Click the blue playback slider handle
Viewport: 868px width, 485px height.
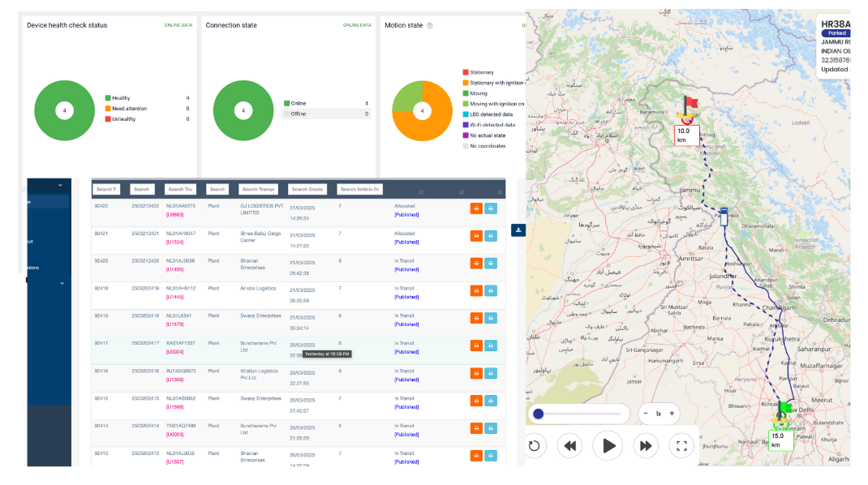tap(538, 413)
